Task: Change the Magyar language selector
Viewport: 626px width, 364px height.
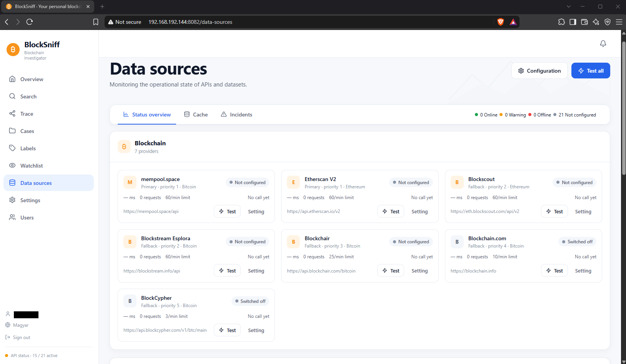Action: pyautogui.click(x=17, y=325)
